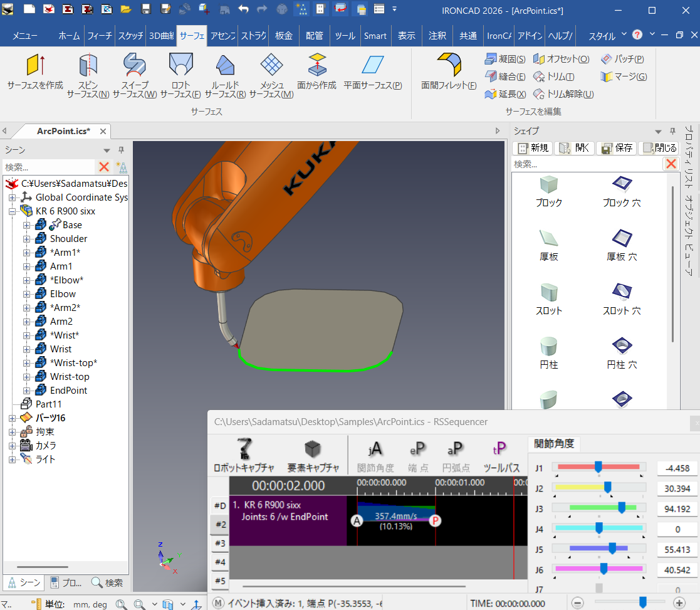Expand the Shoulder tree node
700x610 pixels.
(x=27, y=239)
